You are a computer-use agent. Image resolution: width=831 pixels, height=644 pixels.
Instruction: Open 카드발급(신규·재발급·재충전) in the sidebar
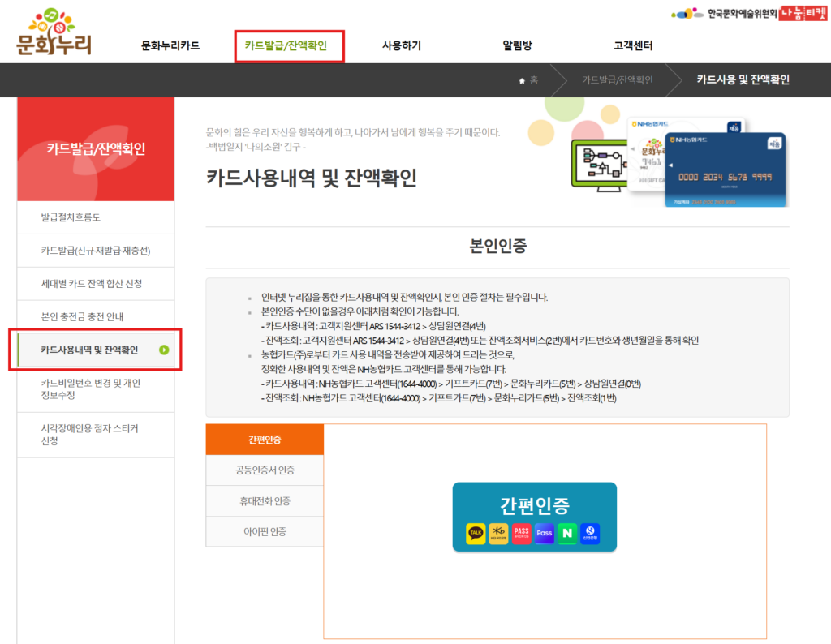(x=96, y=251)
